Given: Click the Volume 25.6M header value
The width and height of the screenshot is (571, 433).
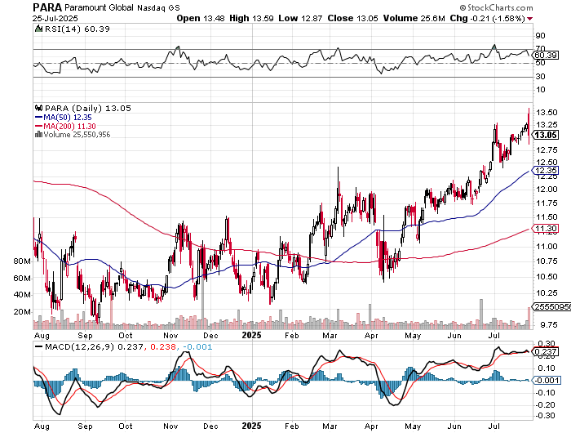Looking at the screenshot, I should (414, 18).
